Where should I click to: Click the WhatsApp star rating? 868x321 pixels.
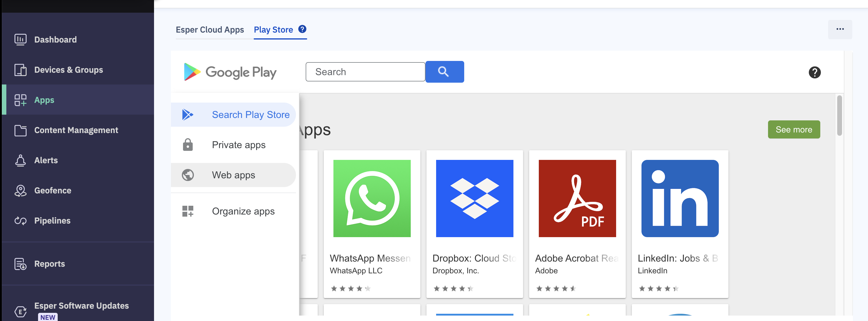point(350,288)
